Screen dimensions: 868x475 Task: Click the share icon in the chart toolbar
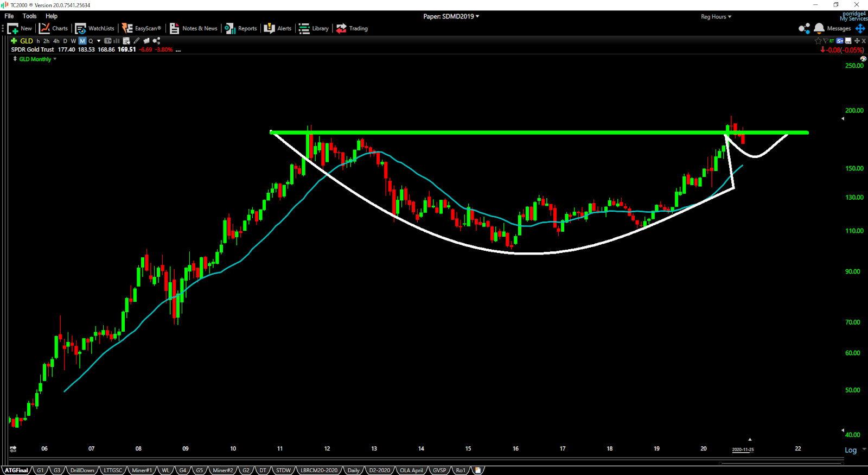point(156,41)
